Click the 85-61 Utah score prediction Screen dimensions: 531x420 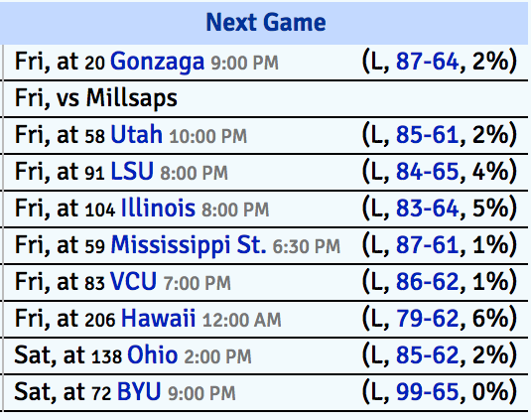[x=428, y=135]
